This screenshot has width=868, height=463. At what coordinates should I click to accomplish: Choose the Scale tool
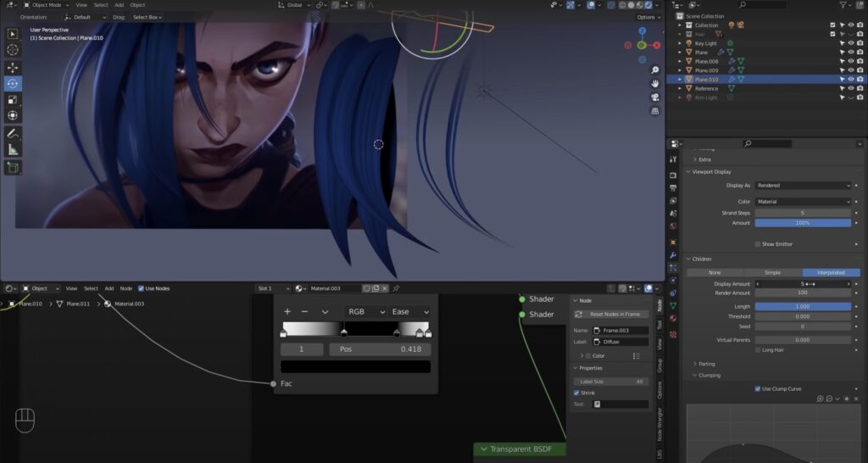(12, 100)
